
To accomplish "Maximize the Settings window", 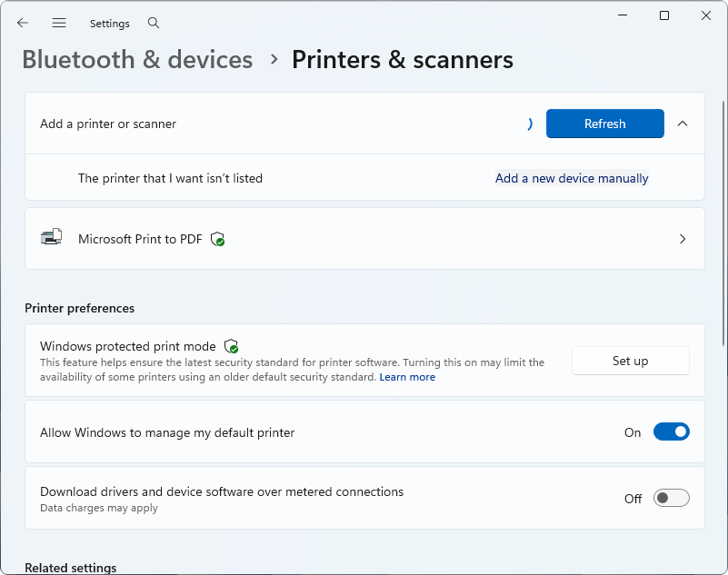I will coord(664,15).
